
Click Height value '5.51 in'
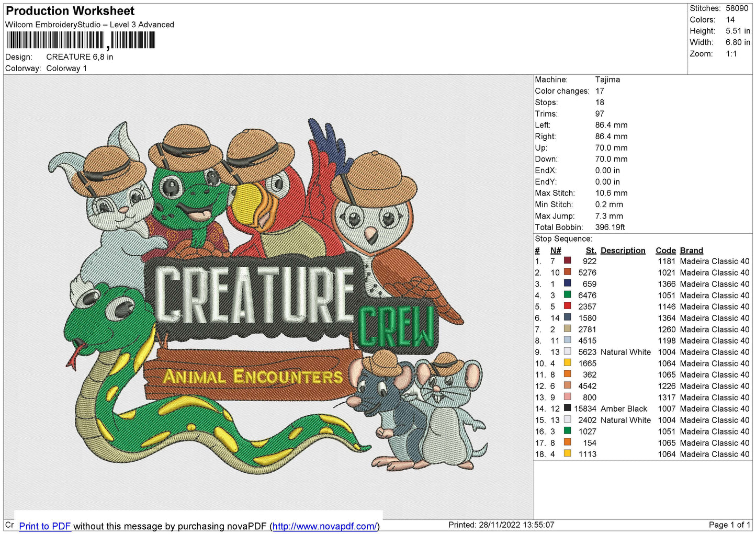738,31
